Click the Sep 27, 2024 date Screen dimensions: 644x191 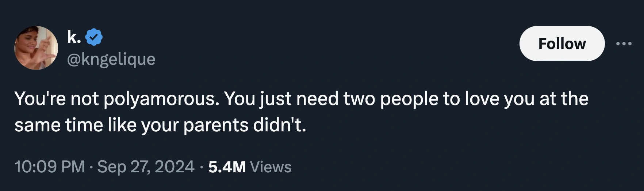pos(146,167)
